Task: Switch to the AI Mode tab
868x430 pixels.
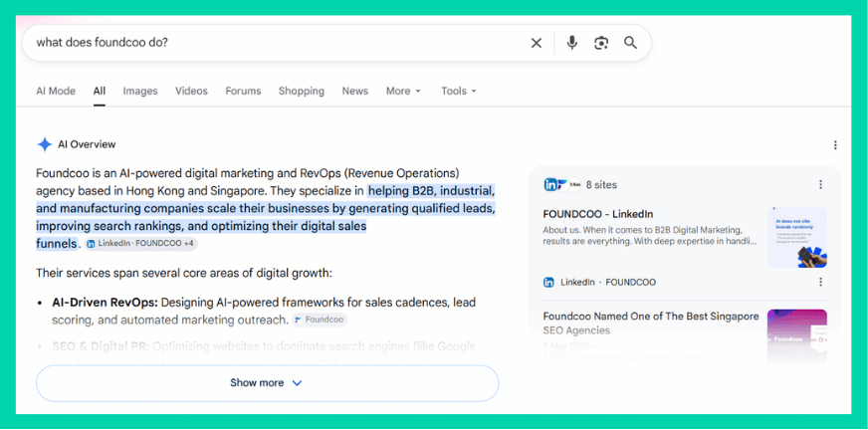Action: tap(56, 91)
